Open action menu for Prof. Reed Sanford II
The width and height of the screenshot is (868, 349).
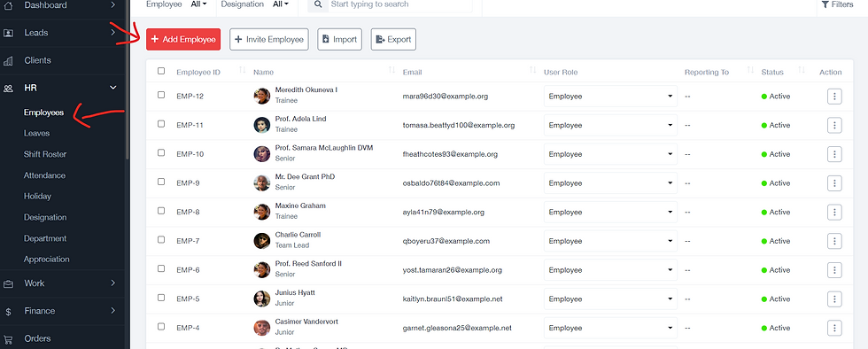[834, 270]
